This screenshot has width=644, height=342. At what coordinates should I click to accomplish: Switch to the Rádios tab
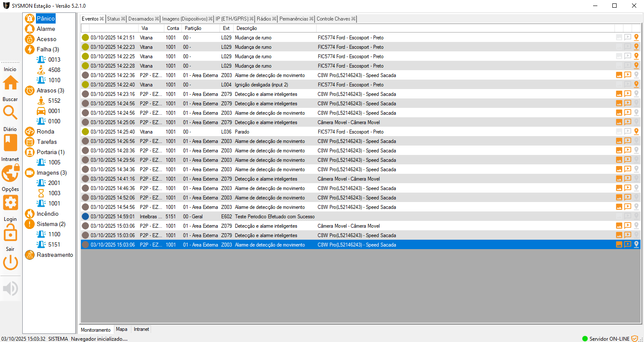click(264, 19)
